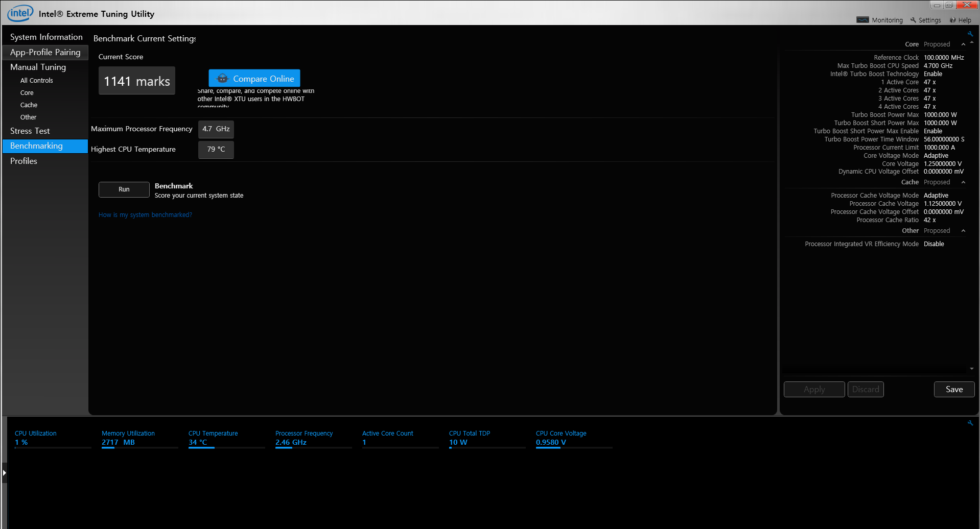Click the Memory Utilization 2717 MB bar
The width and height of the screenshot is (980, 529).
(140, 448)
